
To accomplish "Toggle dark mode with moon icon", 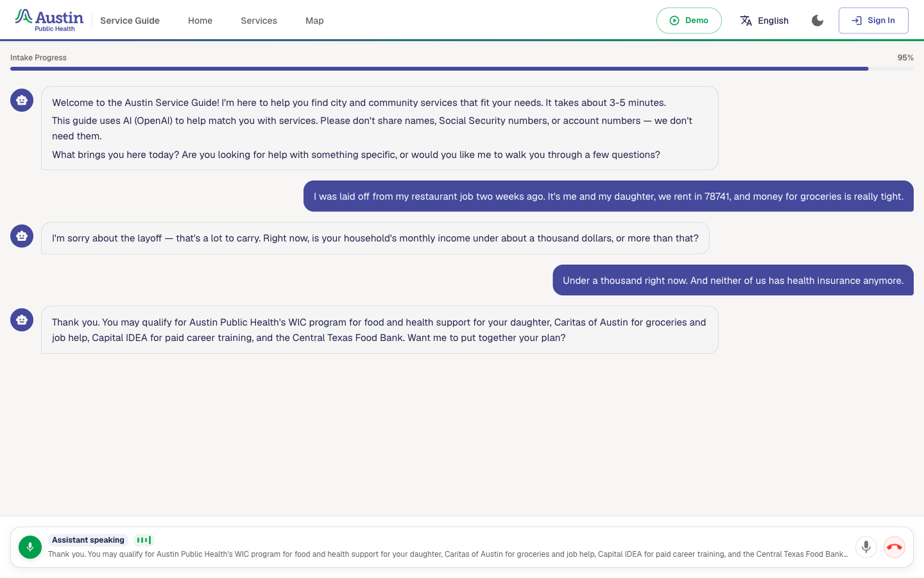I will click(x=817, y=21).
